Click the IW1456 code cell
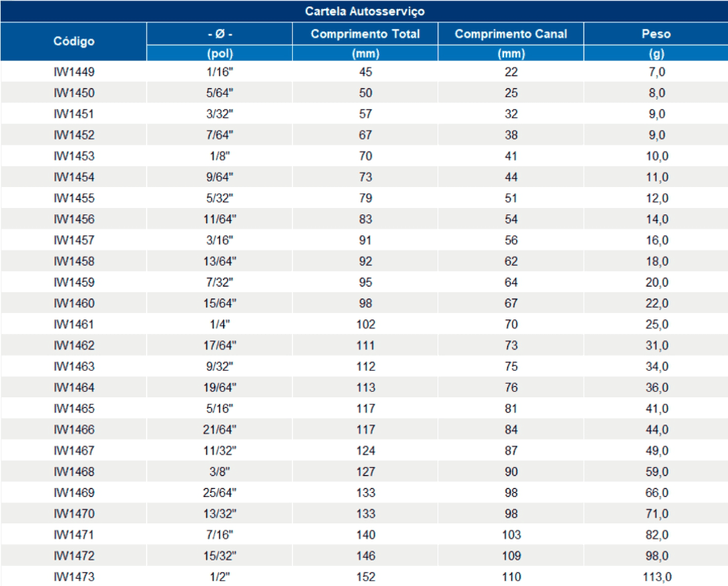 tap(74, 219)
